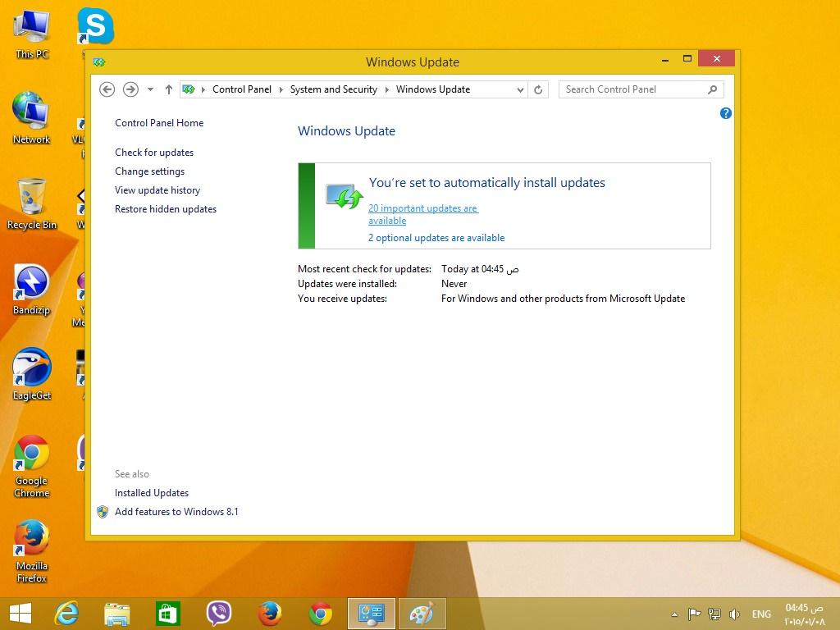Open Chrome from taskbar
The height and width of the screenshot is (630, 840).
(x=321, y=614)
